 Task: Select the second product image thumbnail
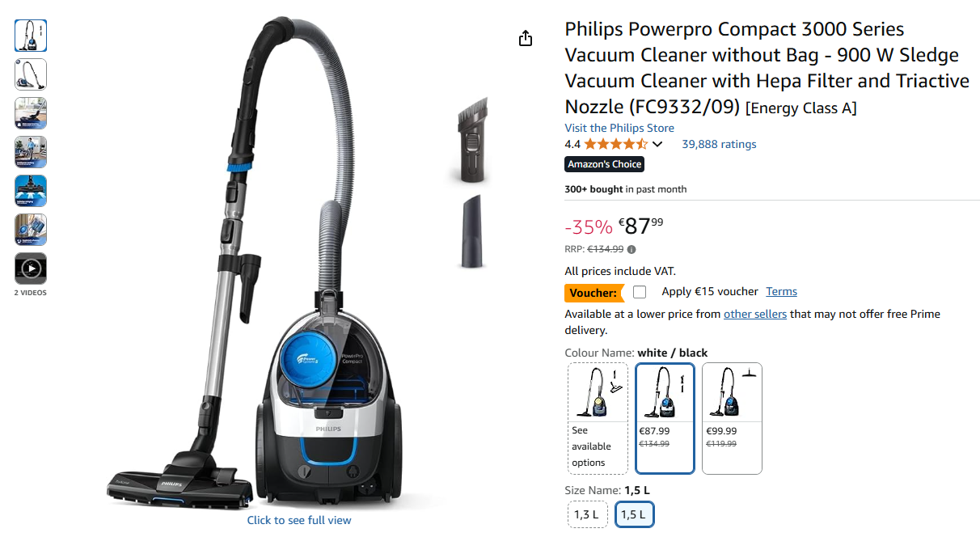pos(31,74)
